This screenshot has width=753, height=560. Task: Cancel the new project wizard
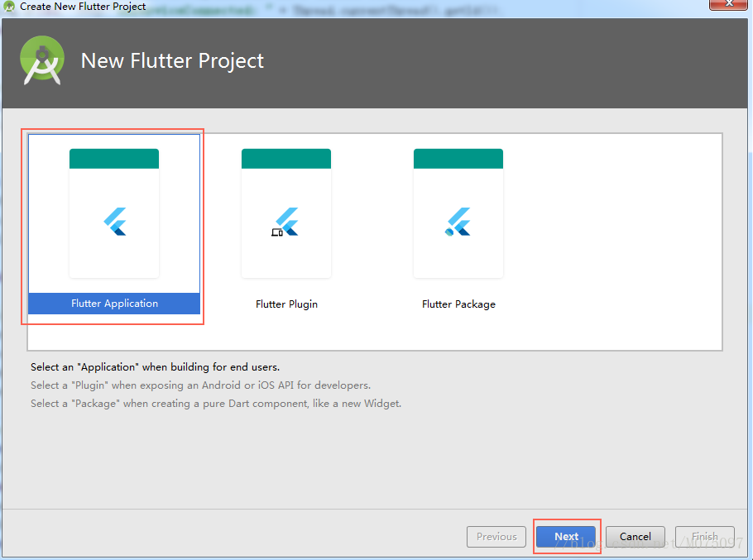[635, 537]
